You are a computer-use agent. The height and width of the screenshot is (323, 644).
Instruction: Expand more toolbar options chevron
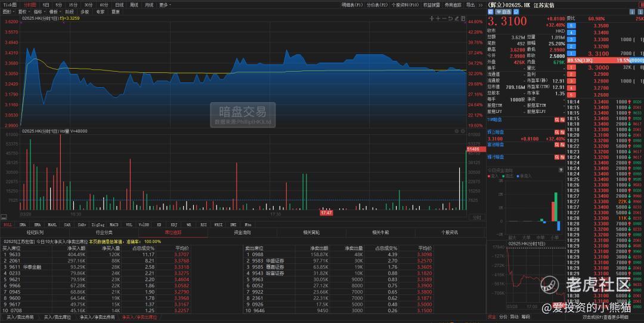[x=481, y=5]
